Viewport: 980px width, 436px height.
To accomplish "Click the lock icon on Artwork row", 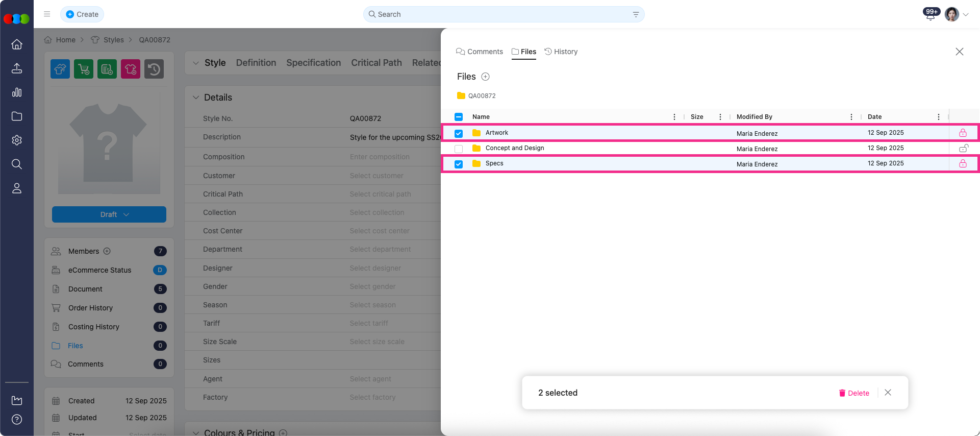I will [963, 133].
